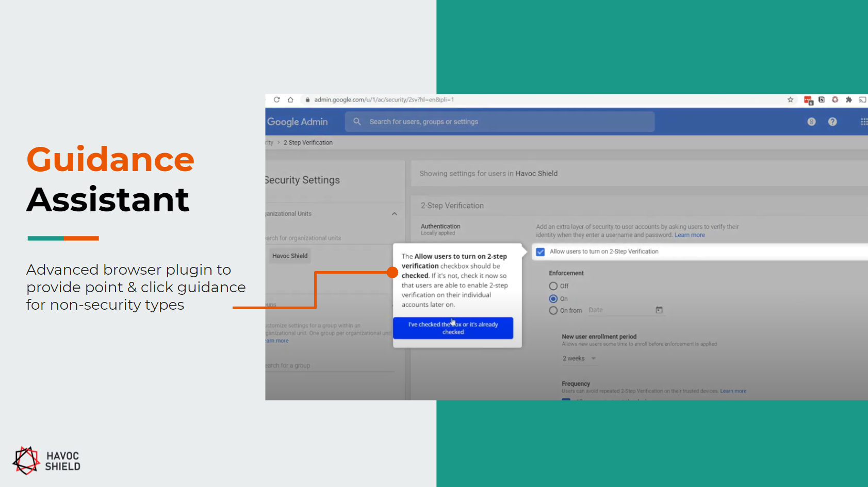
Task: Click the cast icon in browser toolbar
Action: (x=862, y=99)
